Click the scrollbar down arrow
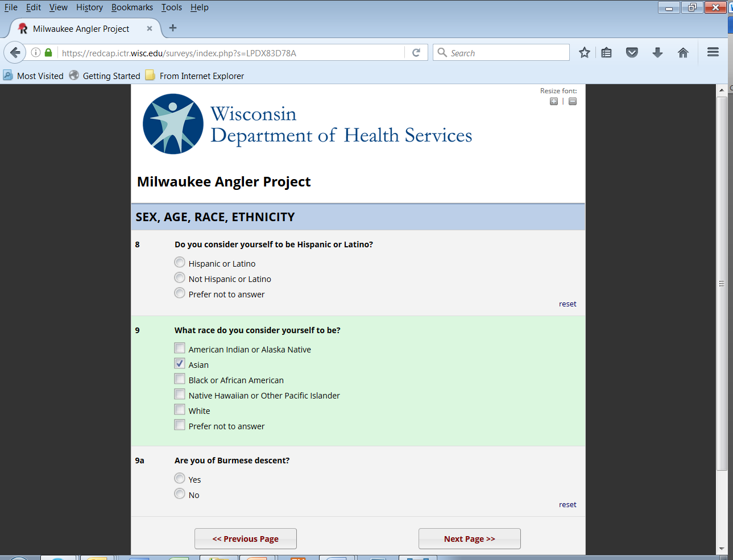Viewport: 733px width, 560px height. click(722, 549)
